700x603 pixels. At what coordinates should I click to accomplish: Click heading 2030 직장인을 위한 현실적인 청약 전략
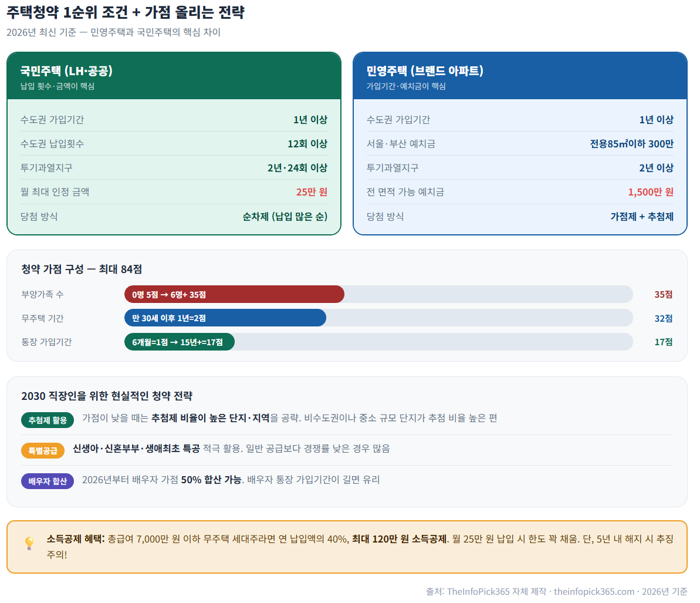(x=107, y=396)
